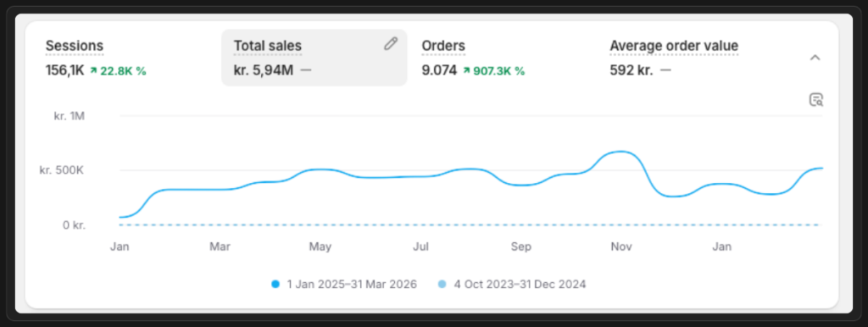Screen dimensions: 868x327
Task: Click the green 907.3K % orders change indicator
Action: pos(494,71)
